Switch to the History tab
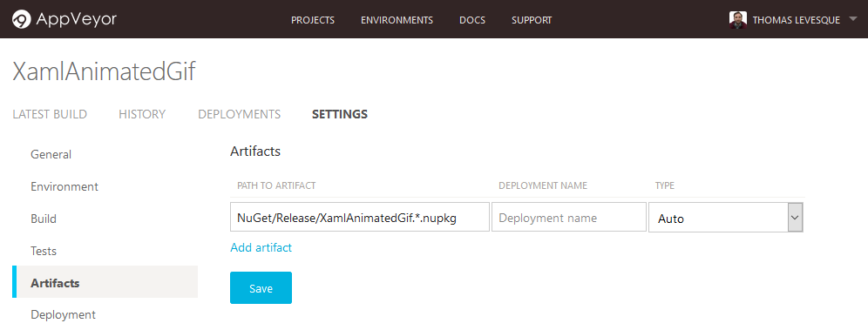 pyautogui.click(x=142, y=114)
